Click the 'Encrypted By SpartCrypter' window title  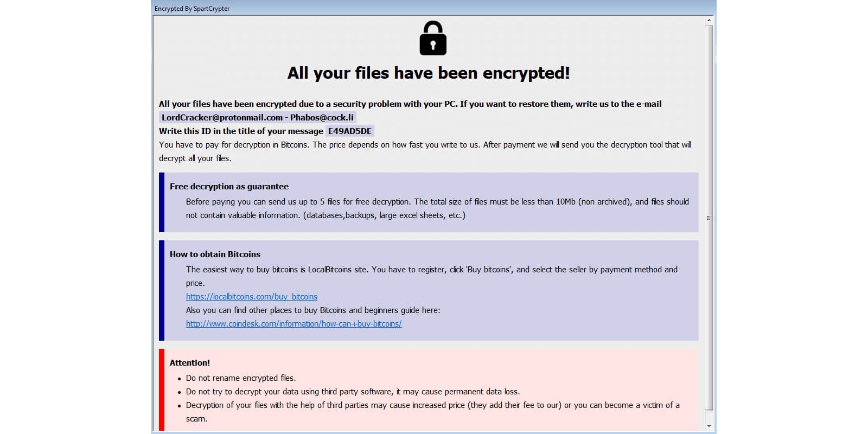192,9
